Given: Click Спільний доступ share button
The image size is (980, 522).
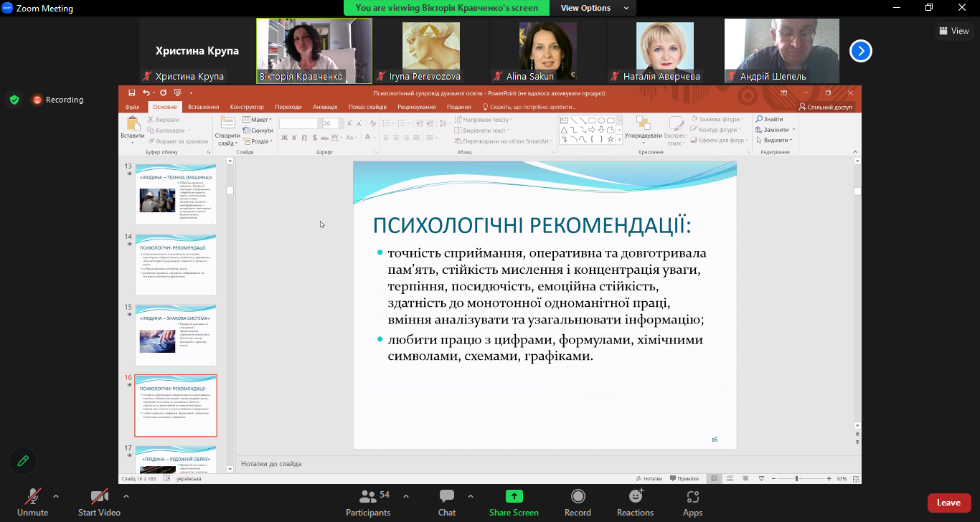Looking at the screenshot, I should coord(826,107).
